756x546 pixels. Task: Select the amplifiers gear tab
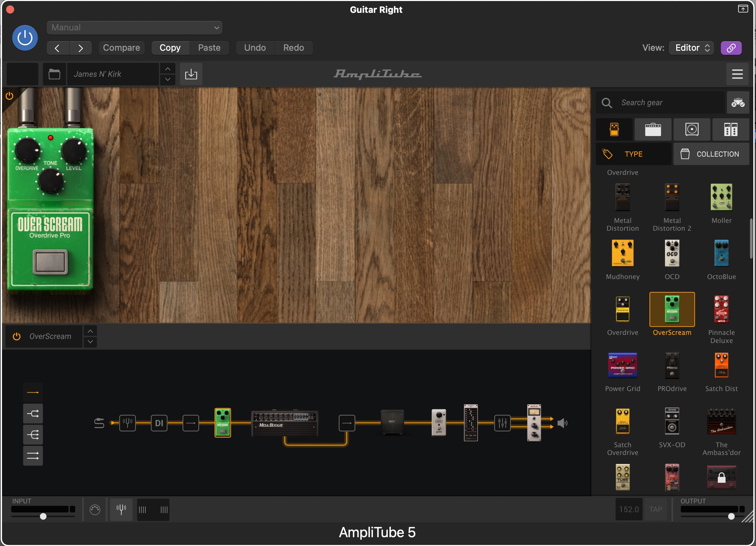pos(653,130)
